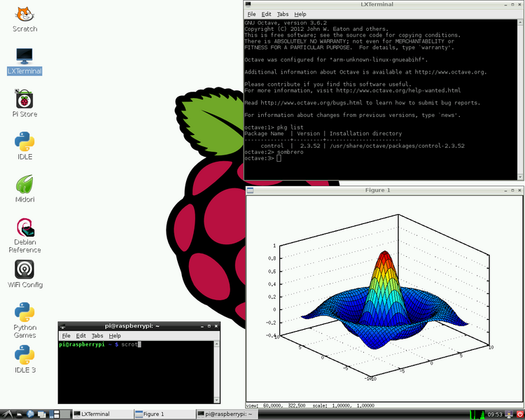This screenshot has width=525, height=420.
Task: Click the control package path /usr/share/octave
Action: pos(397,146)
